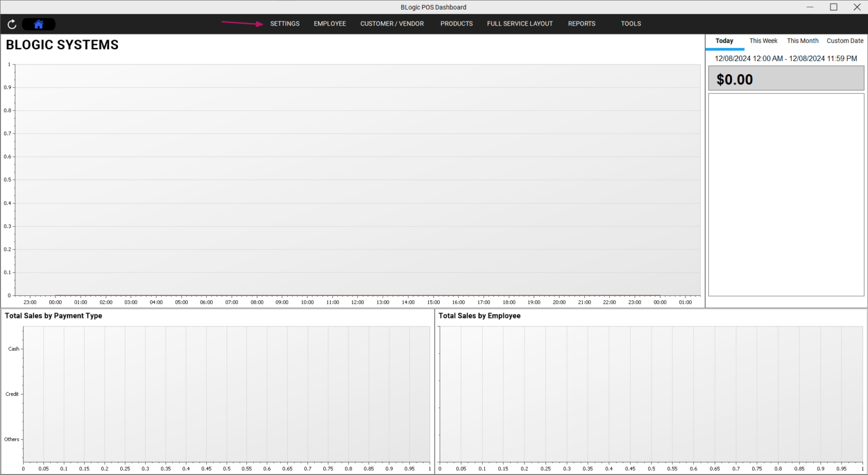
Task: Switch to the This Week tab
Action: click(763, 41)
